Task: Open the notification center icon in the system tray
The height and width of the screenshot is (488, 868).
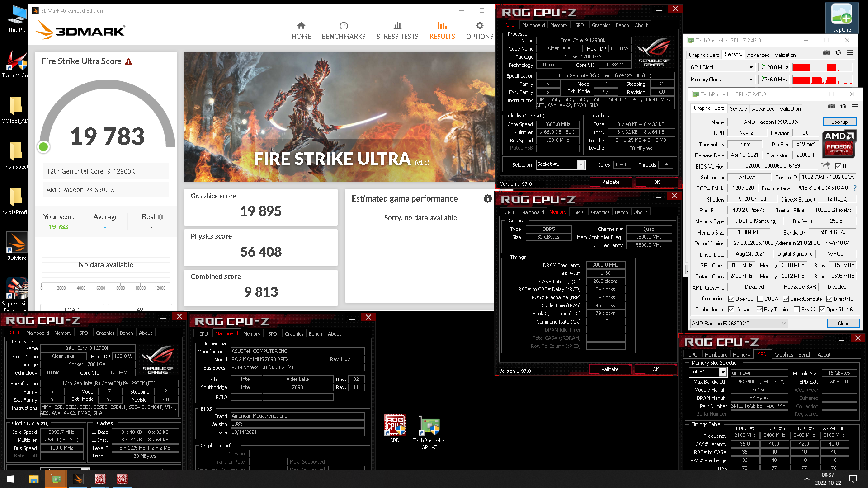Action: 853,479
